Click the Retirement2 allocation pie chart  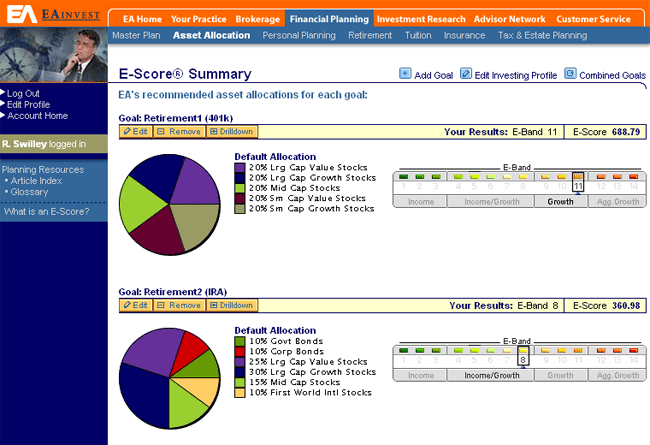coord(170,378)
